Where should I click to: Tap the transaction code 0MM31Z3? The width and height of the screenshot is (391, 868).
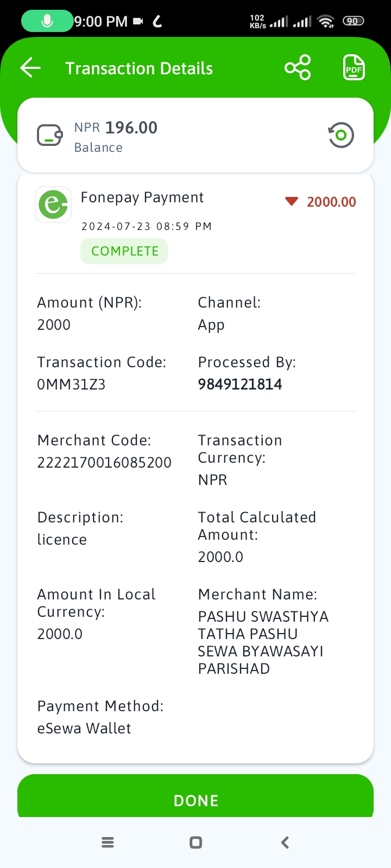71,385
